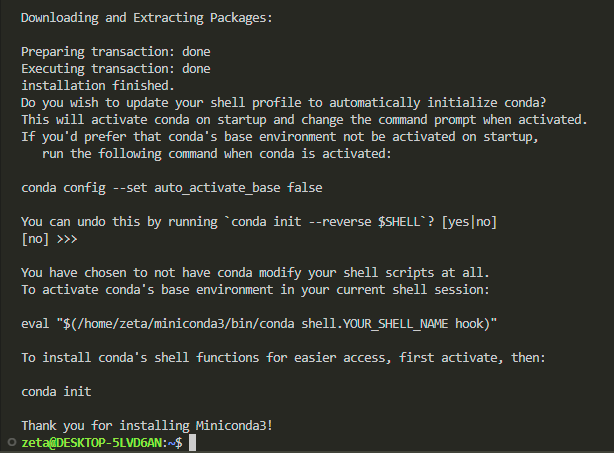This screenshot has width=614, height=453.
Task: Click "Thank you for installing Miniconda3!" text
Action: pos(147,425)
